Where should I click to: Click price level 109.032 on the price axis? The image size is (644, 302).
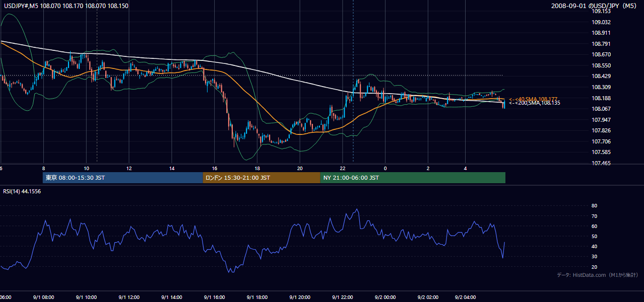point(601,22)
